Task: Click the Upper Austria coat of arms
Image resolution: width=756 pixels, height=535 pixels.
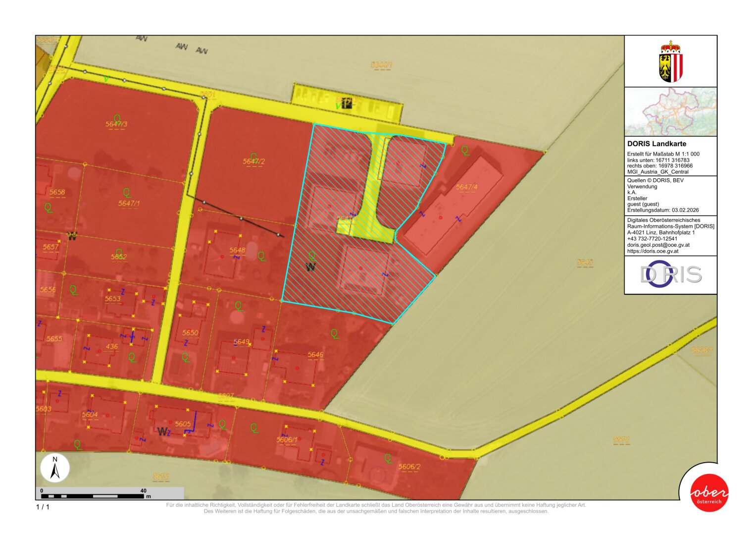Action: 670,62
